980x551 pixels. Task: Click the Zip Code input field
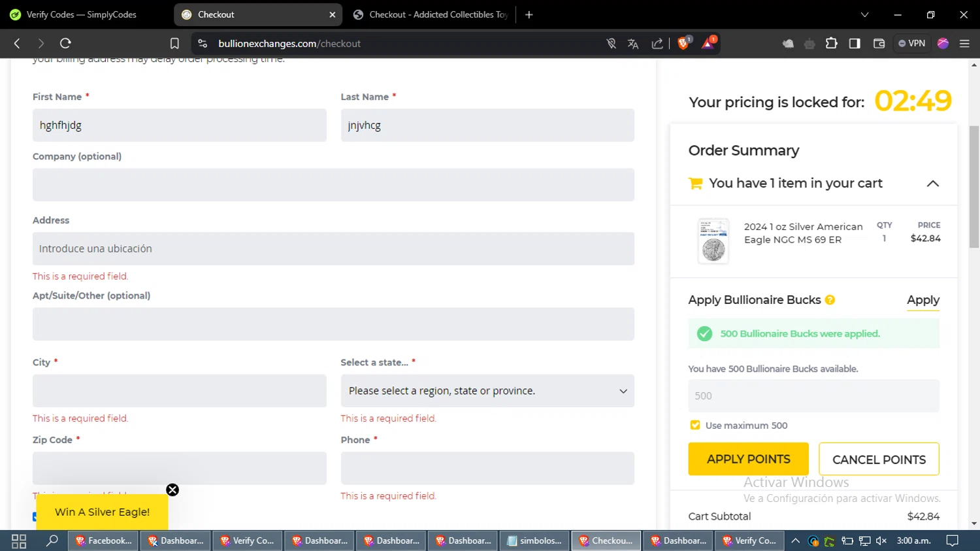click(180, 468)
